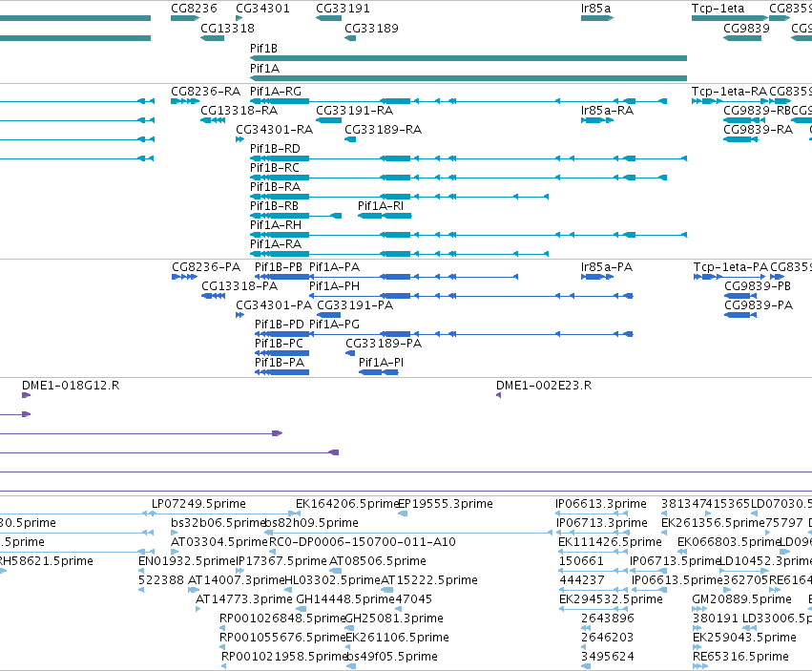Select the Pif1B gene label

tap(263, 48)
